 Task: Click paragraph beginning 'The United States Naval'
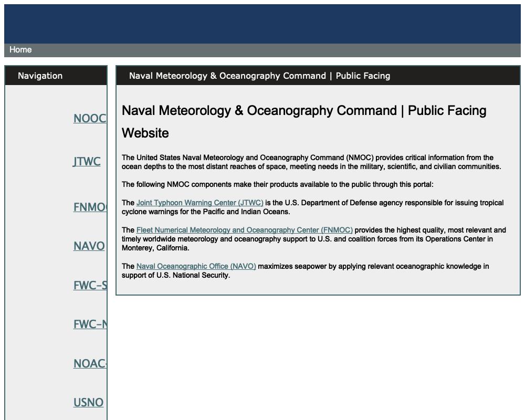(311, 162)
